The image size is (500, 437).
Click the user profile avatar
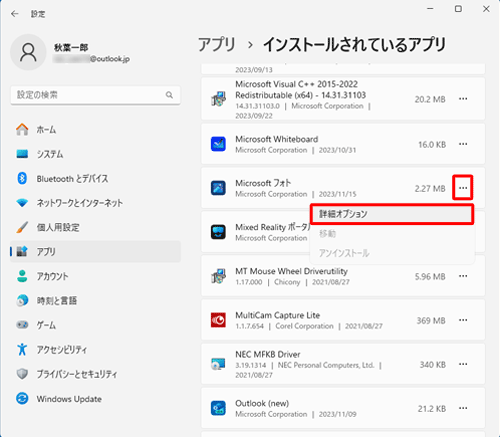point(28,52)
